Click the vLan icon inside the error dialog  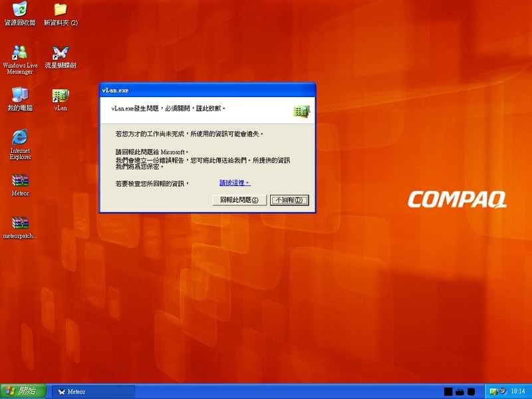click(x=301, y=111)
